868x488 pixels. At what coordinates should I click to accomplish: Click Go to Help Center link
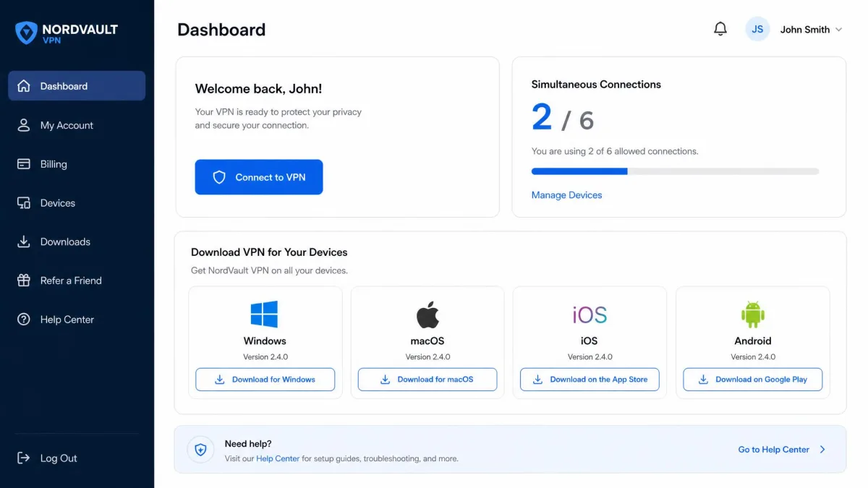[x=773, y=450]
